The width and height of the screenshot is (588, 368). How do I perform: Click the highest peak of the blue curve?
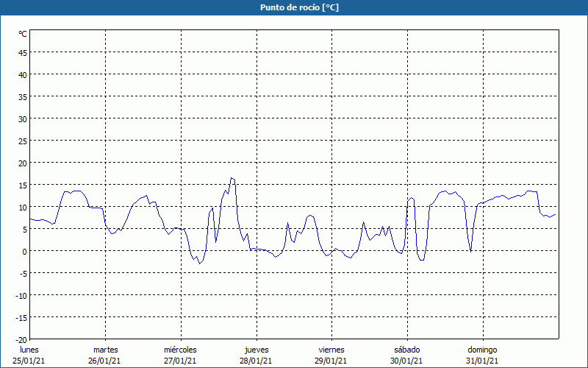(x=232, y=178)
